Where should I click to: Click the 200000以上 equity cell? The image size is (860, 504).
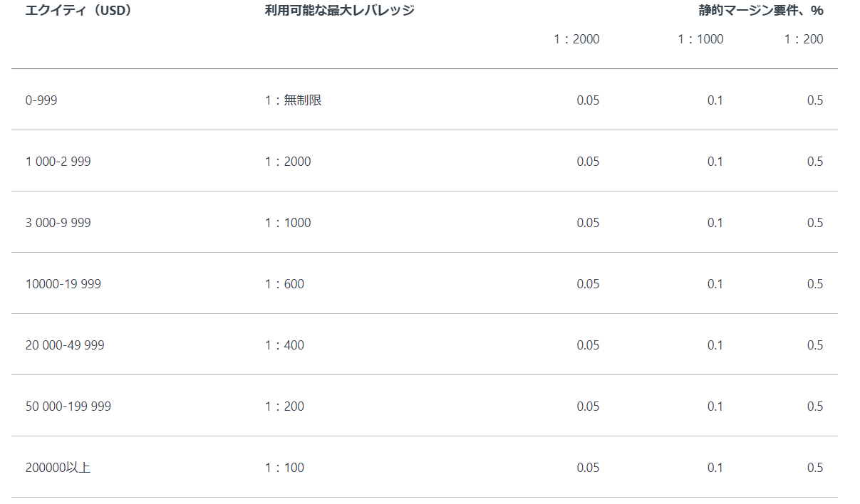pos(58,468)
